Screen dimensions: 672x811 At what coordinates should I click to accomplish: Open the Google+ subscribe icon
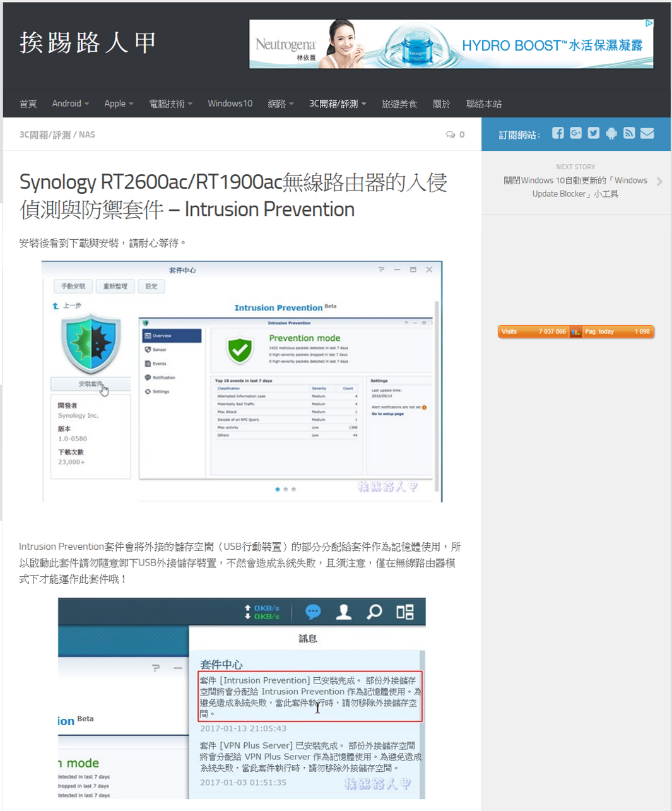[x=575, y=133]
